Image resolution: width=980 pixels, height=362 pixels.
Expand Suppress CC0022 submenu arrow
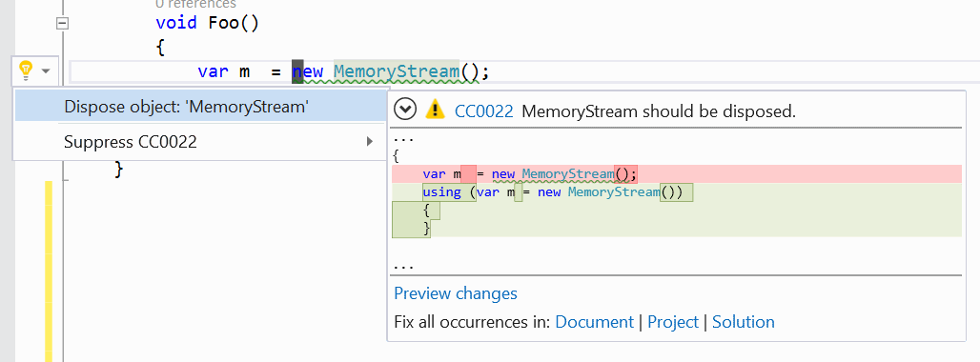click(x=370, y=142)
